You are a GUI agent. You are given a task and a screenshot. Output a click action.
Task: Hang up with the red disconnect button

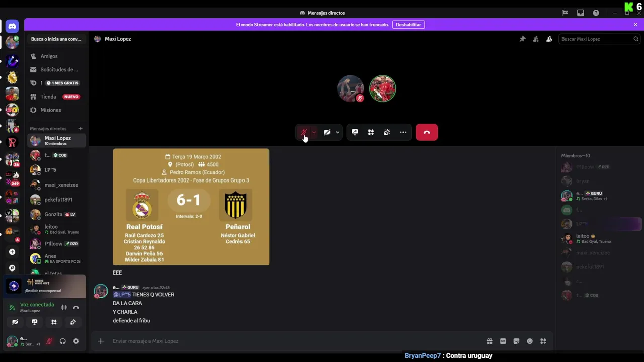[427, 132]
